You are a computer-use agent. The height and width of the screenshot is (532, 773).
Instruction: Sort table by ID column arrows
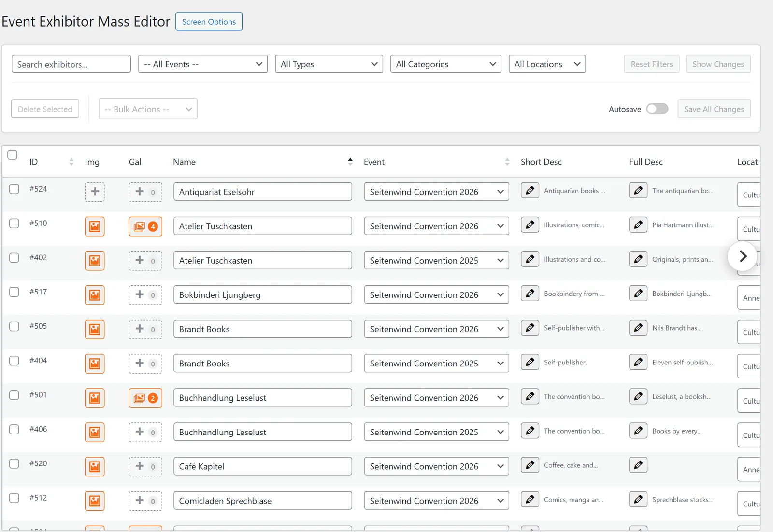[72, 162]
